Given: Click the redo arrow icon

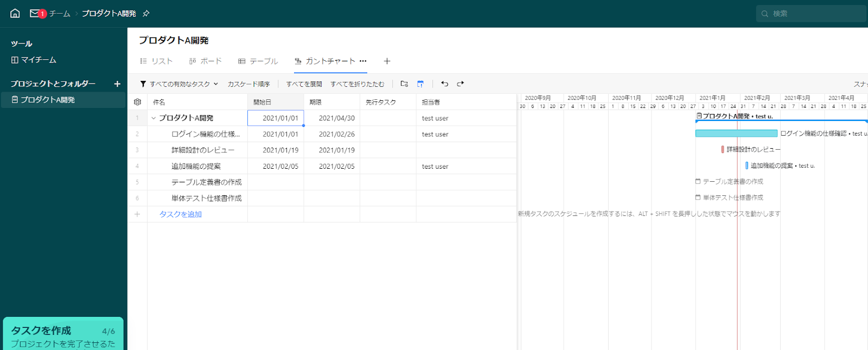Looking at the screenshot, I should pos(461,84).
